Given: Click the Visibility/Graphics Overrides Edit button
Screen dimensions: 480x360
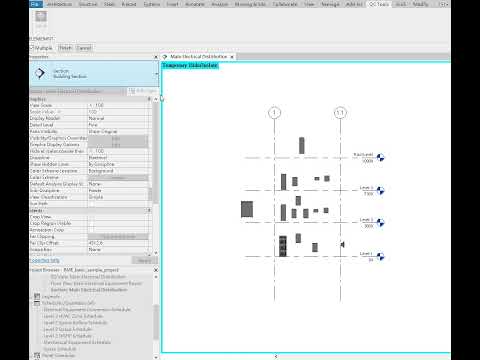Looking at the screenshot, I should 118,138.
